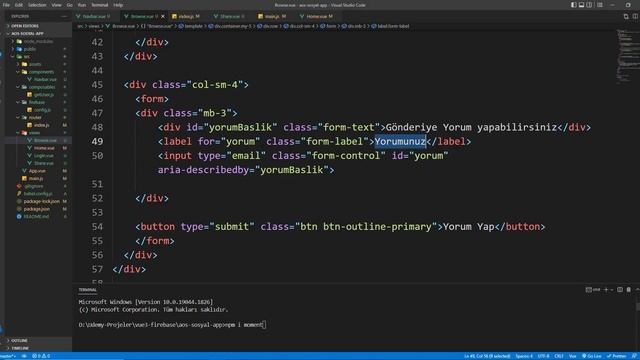Click the git branch status item
This screenshot has width=640, height=360.
click(x=8, y=356)
